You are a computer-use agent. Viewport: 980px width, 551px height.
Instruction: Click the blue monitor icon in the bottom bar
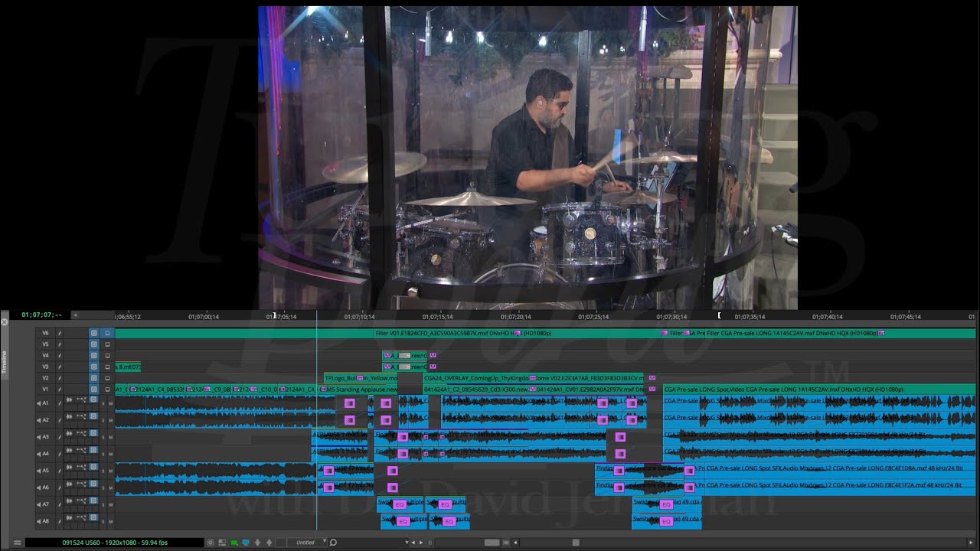pyautogui.click(x=246, y=543)
